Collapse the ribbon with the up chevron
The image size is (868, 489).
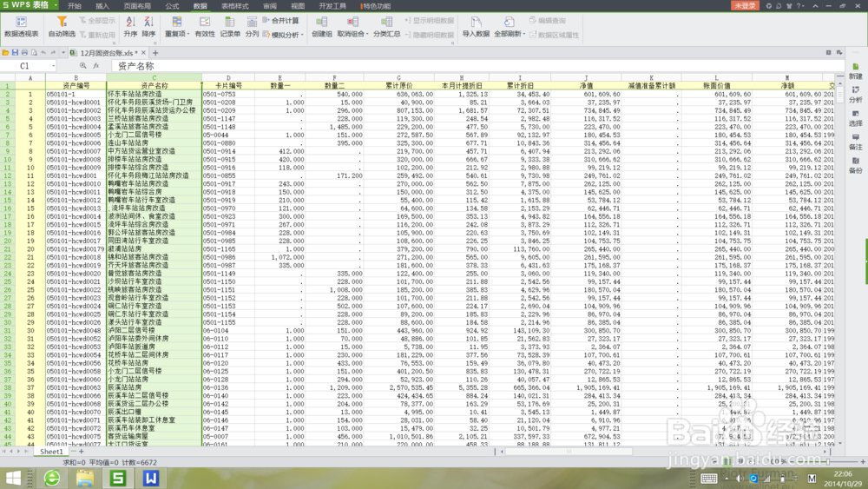pyautogui.click(x=815, y=5)
